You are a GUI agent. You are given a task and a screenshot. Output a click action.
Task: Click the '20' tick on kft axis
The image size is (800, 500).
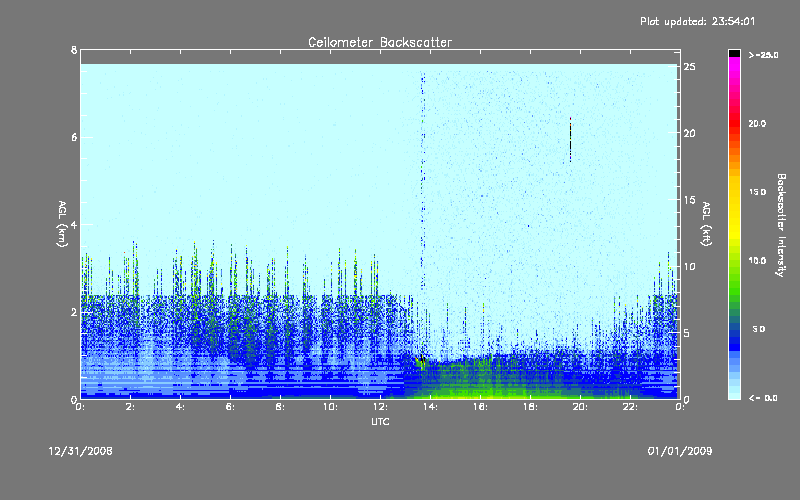click(x=690, y=133)
